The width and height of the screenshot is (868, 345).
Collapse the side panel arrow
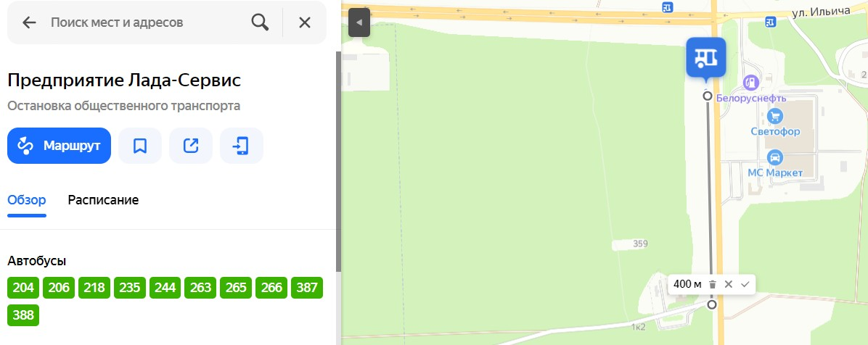tap(359, 22)
